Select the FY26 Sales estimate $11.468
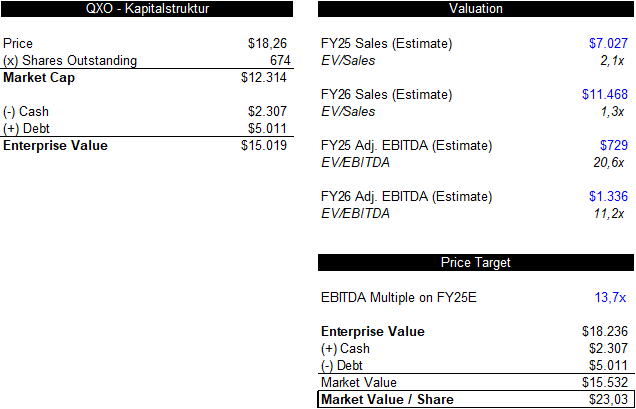This screenshot has height=409, width=636. 605,95
